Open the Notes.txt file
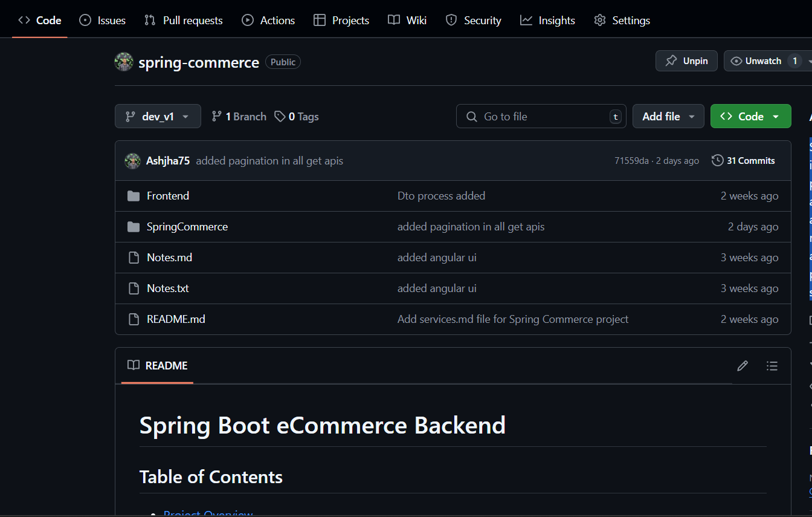 [168, 288]
